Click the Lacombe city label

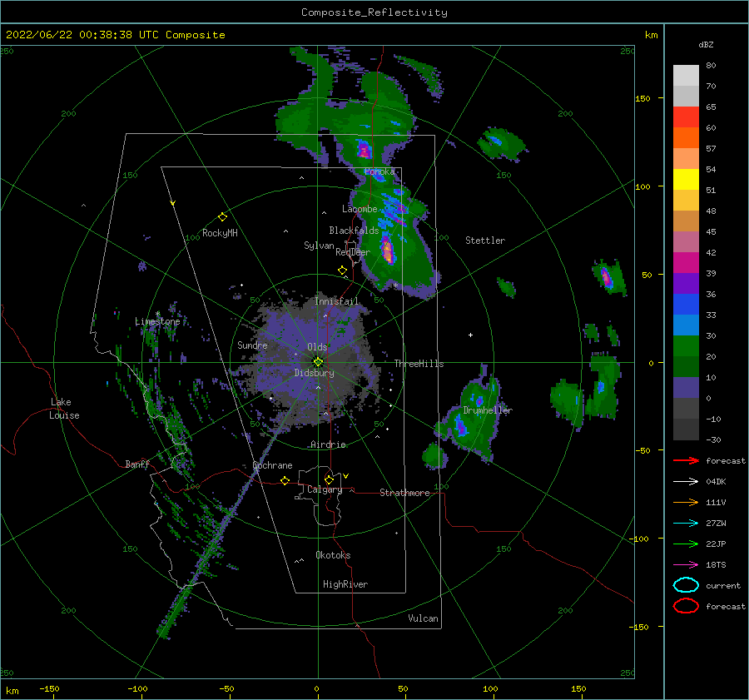click(x=360, y=209)
